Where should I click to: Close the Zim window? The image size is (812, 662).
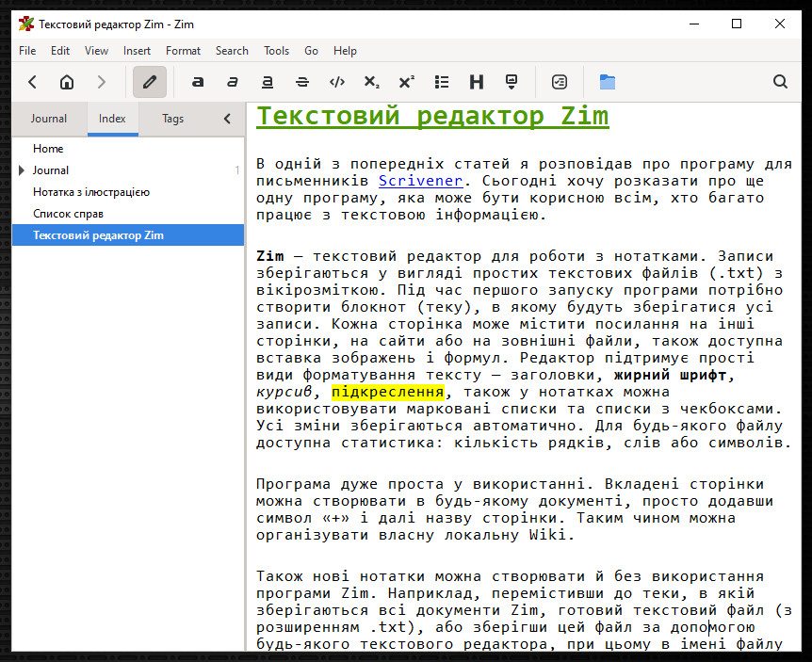pyautogui.click(x=779, y=24)
